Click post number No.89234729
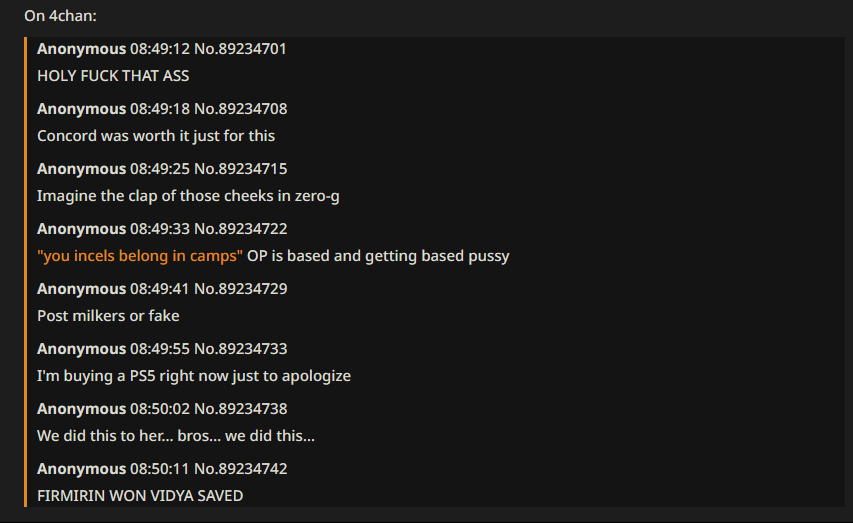This screenshot has height=523, width=853. [x=240, y=288]
